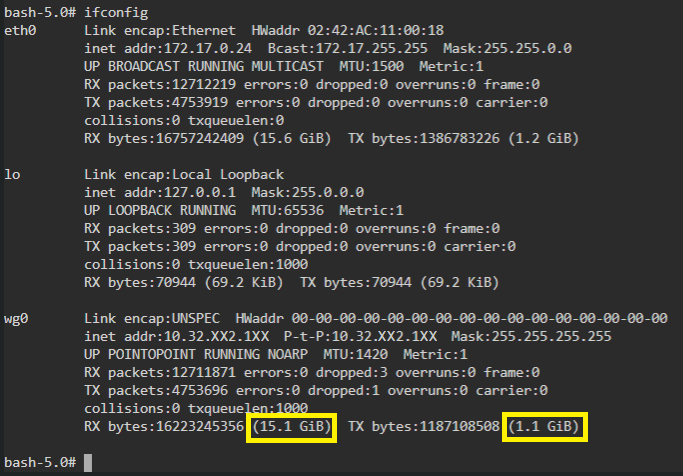Viewport: 683px width, 476px height.
Task: Click eth0 HWaddr 02:42:AC:11:00:18
Action: 348,30
